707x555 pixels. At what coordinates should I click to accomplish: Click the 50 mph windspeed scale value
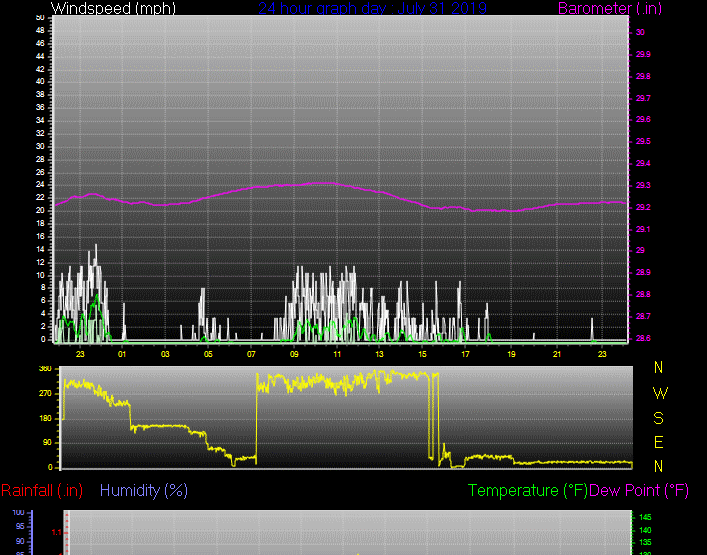(x=40, y=18)
